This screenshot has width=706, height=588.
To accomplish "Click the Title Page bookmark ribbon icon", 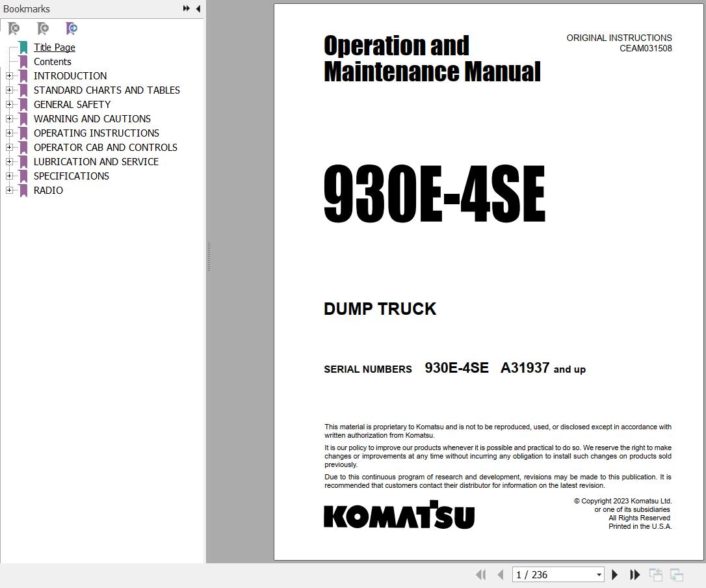I will pos(23,47).
